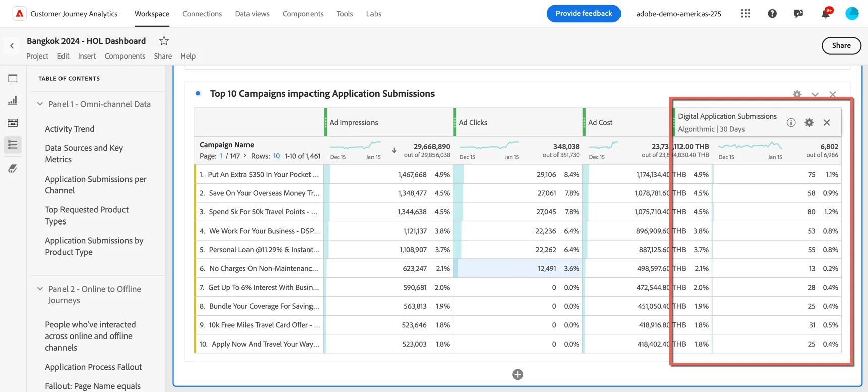Screen dimensions: 868x392
Task: Open the feedback chat bubble icon
Action: 798,14
